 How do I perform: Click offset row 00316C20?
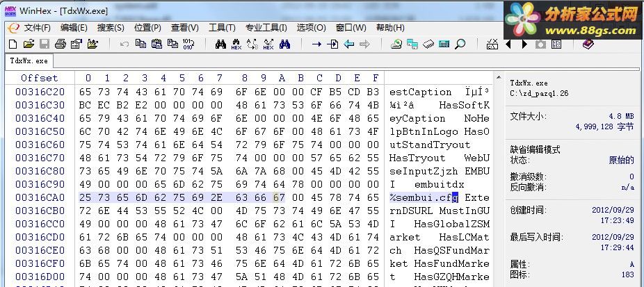[40, 92]
